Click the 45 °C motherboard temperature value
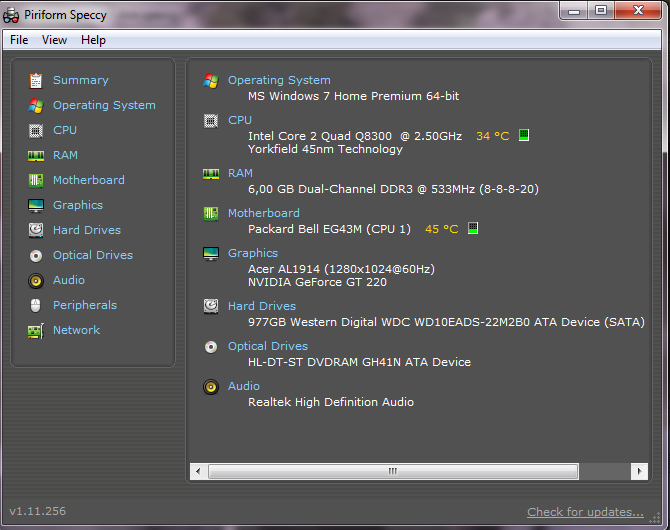This screenshot has height=530, width=670. coord(441,229)
